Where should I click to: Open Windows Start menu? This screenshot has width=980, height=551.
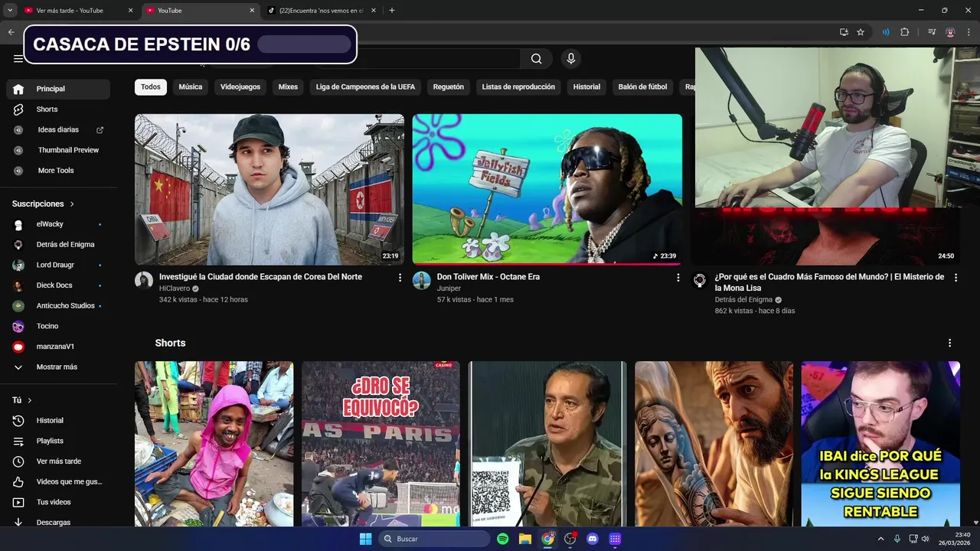365,539
